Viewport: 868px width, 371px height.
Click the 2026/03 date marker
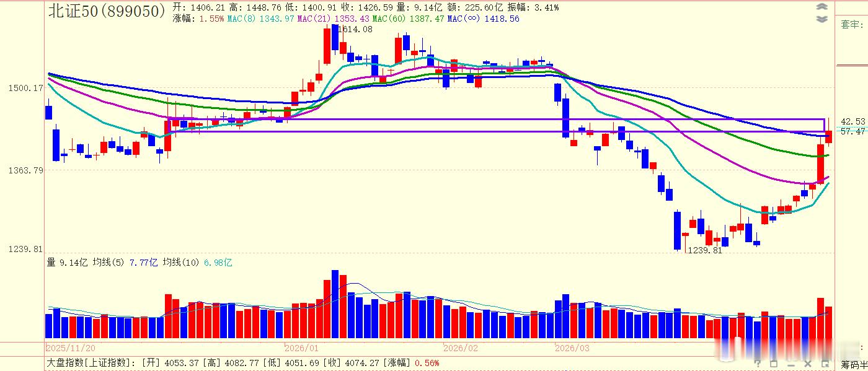point(572,348)
